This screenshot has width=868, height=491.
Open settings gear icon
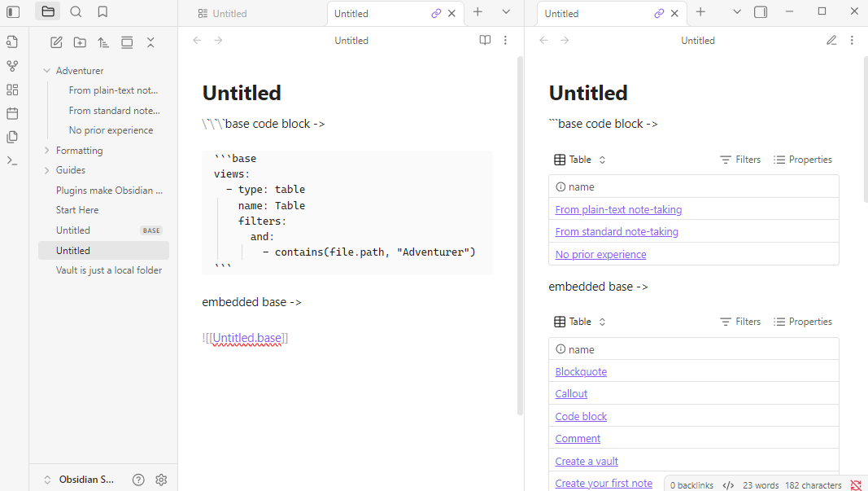click(161, 480)
